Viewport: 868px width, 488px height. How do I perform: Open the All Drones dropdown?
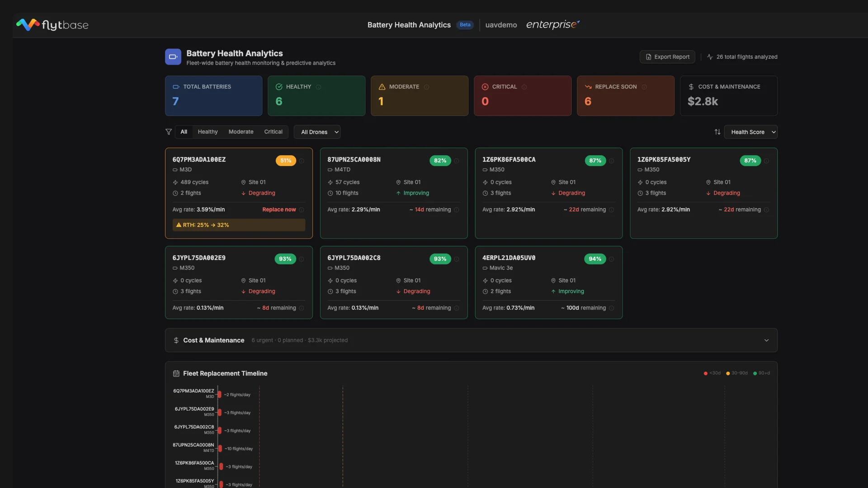[x=317, y=132]
